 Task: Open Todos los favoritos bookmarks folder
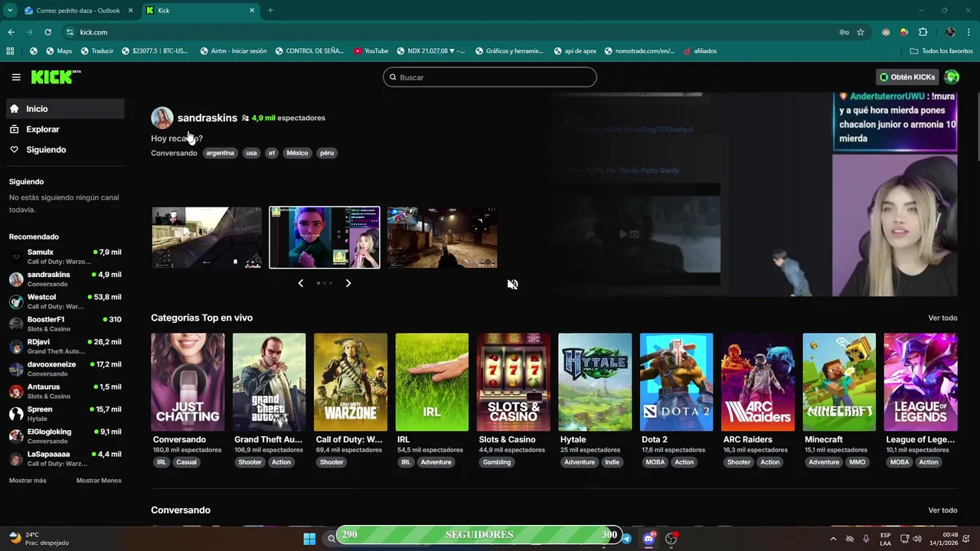941,51
